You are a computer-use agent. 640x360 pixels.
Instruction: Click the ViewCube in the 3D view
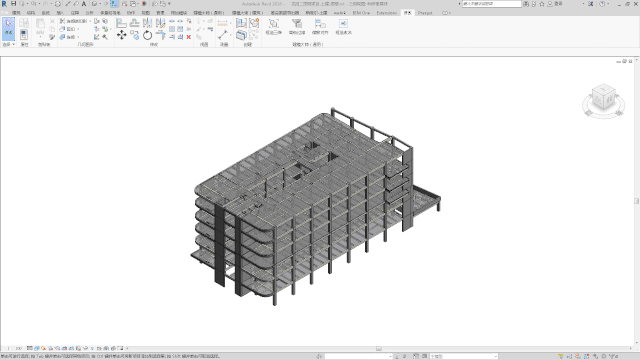click(x=603, y=97)
